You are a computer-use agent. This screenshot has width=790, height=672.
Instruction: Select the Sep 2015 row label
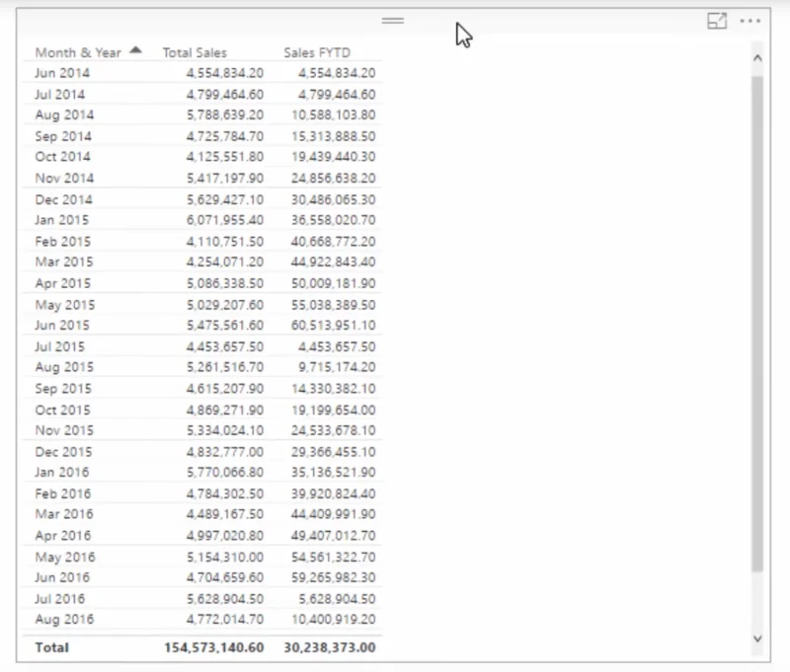click(x=63, y=389)
